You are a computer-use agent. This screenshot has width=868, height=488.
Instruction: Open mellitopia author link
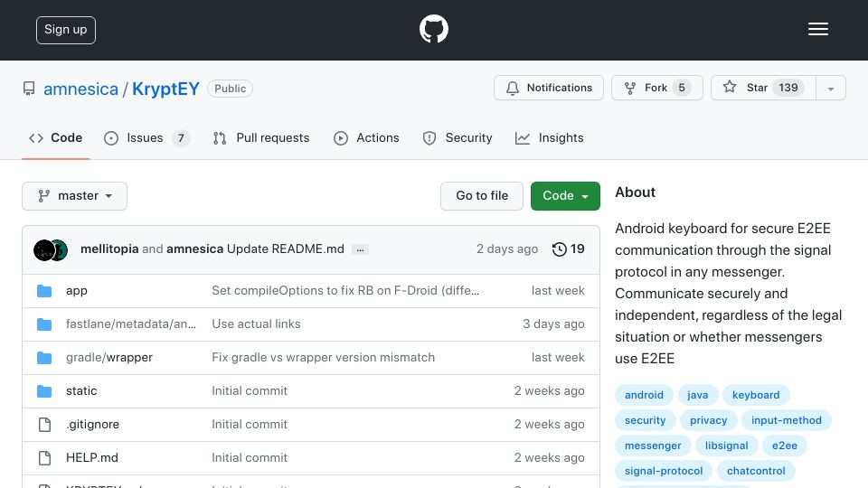pos(109,249)
